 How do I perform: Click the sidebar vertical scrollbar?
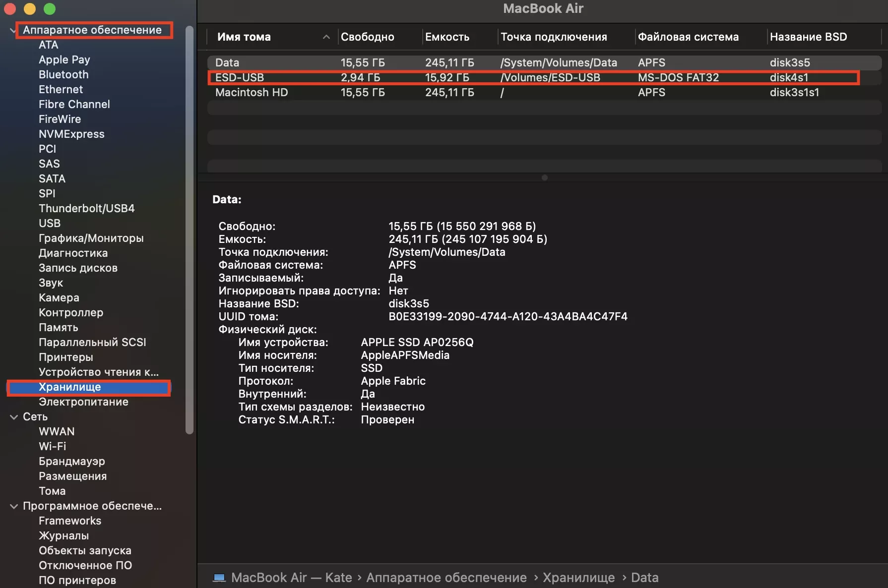[x=189, y=230]
